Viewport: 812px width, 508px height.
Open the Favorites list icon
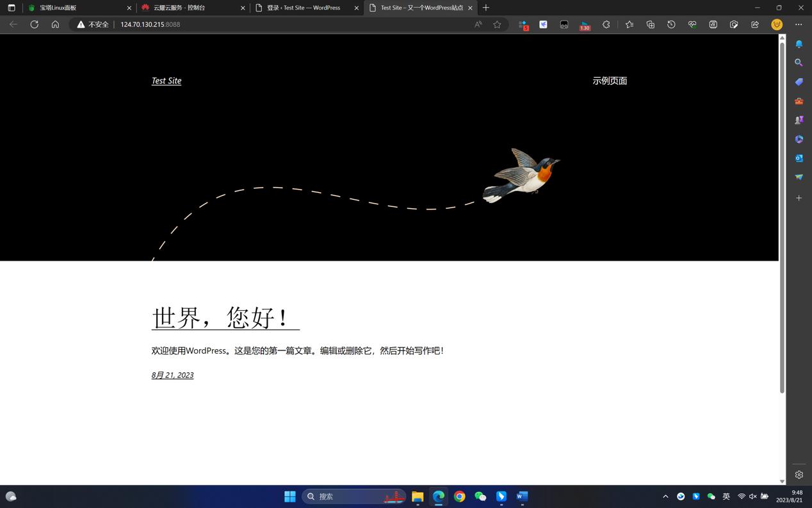click(630, 24)
